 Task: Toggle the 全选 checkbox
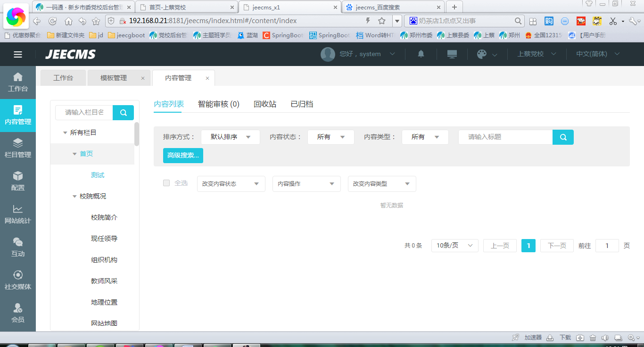pos(166,183)
